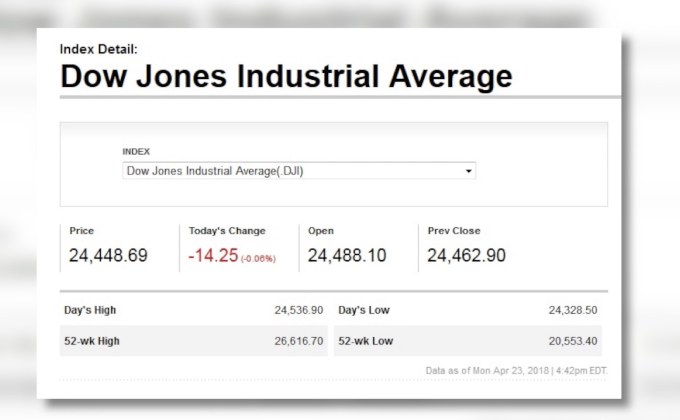Click the Prev Close label
Screen dimensions: 680x420
click(455, 231)
